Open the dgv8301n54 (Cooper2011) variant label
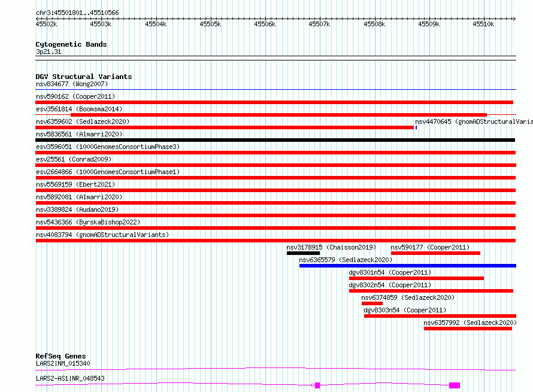This screenshot has width=533, height=392. tap(390, 272)
